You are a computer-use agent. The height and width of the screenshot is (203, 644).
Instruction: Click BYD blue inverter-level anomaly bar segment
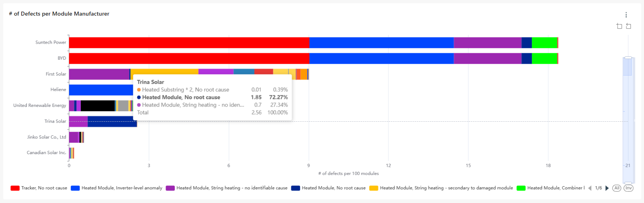pyautogui.click(x=381, y=58)
